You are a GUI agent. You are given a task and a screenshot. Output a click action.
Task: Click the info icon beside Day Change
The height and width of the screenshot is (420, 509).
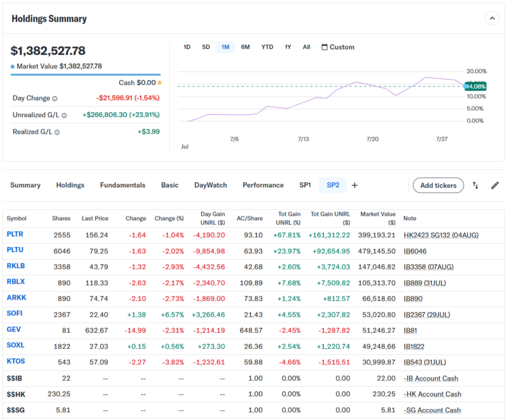[55, 99]
